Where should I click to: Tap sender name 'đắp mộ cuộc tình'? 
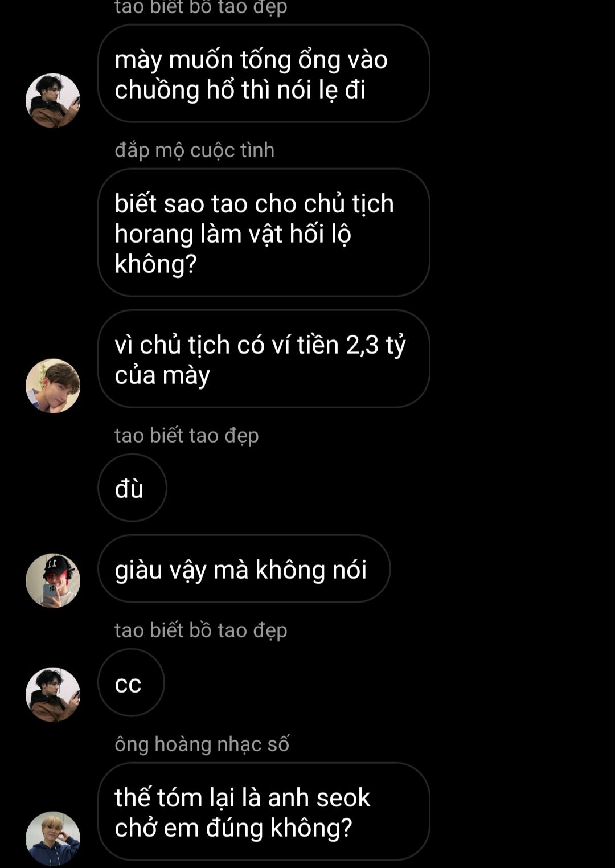click(x=195, y=150)
